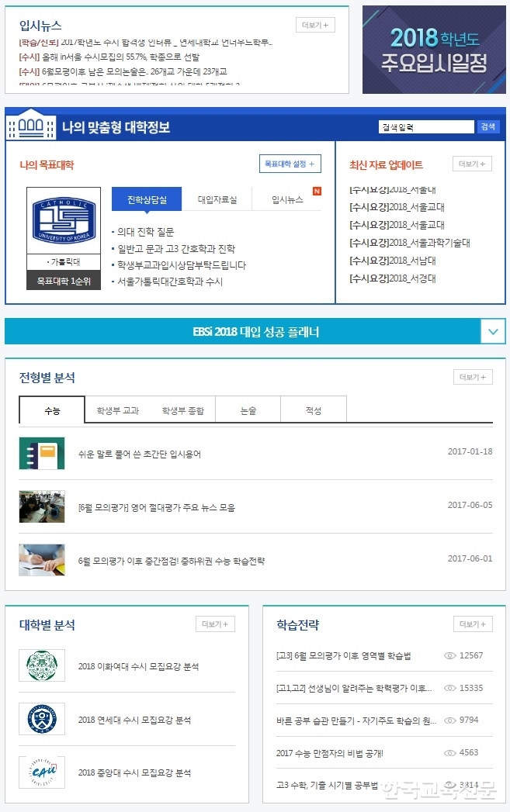The height and width of the screenshot is (812, 510).
Task: Open the 의대 진학 질문 post
Action: 146,232
